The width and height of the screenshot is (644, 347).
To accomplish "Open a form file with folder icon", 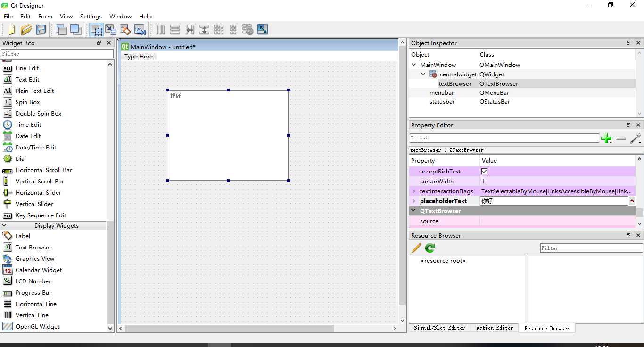I will point(26,30).
